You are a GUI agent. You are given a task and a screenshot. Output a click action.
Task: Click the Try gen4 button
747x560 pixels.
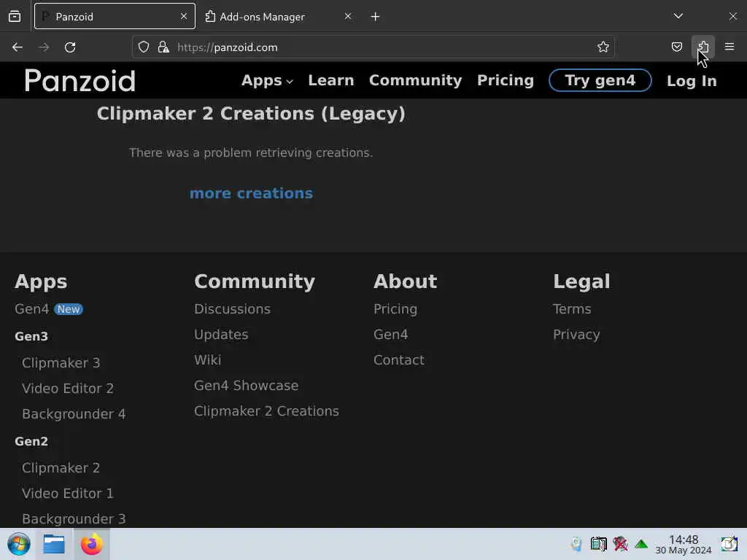(x=600, y=80)
